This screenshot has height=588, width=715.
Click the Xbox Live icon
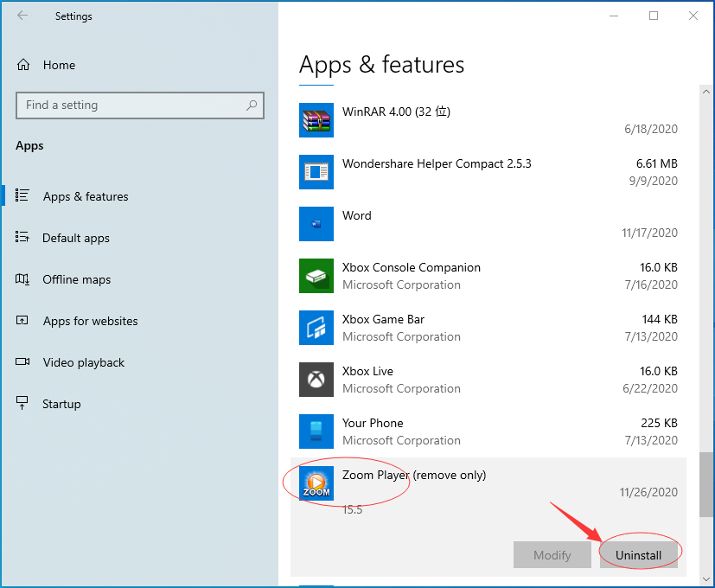[x=316, y=380]
